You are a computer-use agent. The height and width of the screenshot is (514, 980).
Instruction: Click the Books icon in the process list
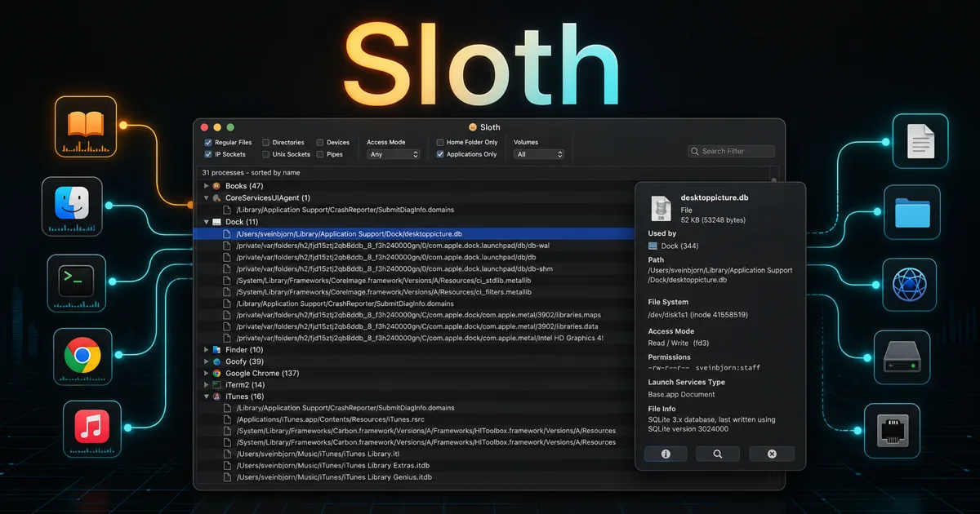click(216, 186)
